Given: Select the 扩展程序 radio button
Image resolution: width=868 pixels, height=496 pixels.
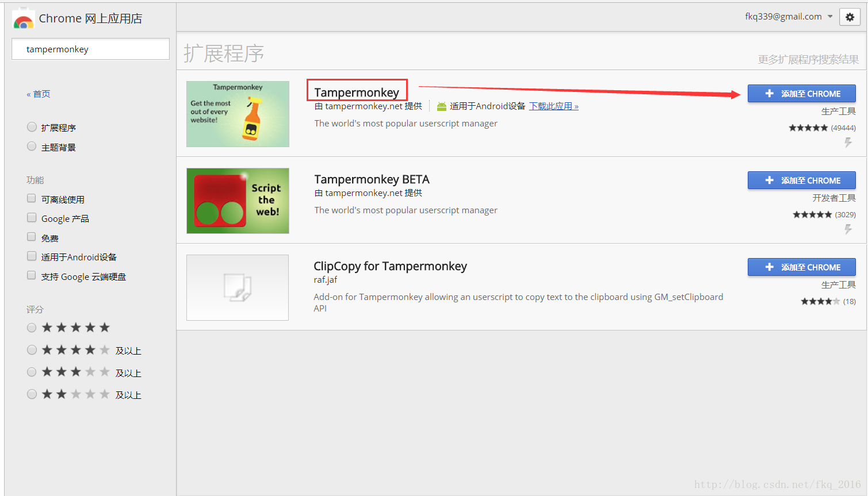Looking at the screenshot, I should click(x=32, y=127).
